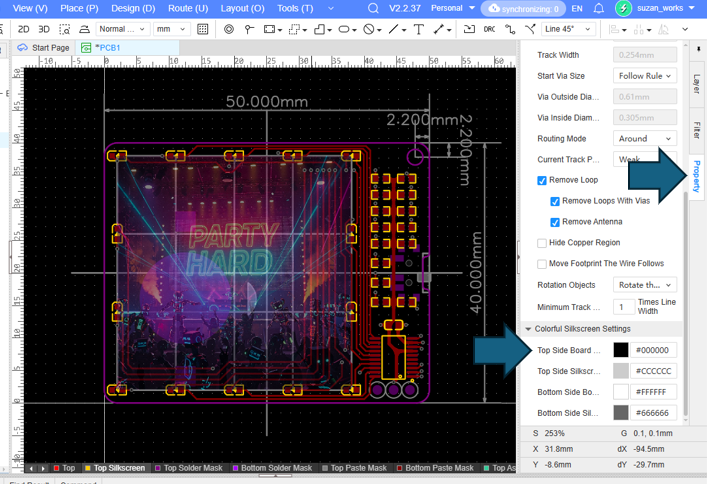Toggle Remove Antenna checkbox
707x484 pixels.
tap(555, 222)
